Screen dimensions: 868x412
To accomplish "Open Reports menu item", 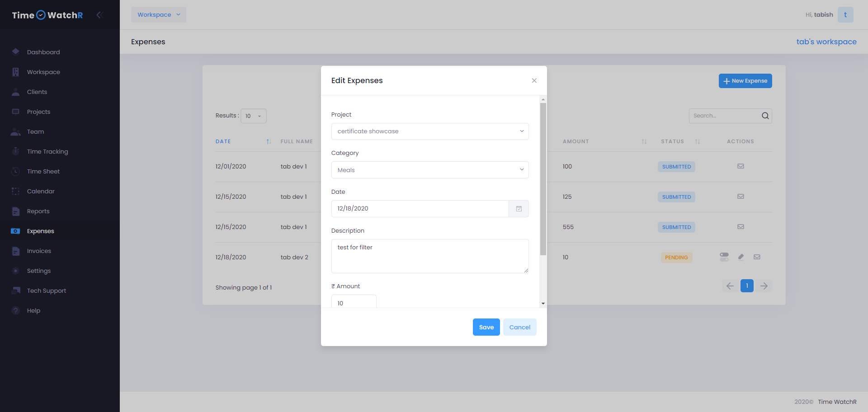I will [x=38, y=211].
